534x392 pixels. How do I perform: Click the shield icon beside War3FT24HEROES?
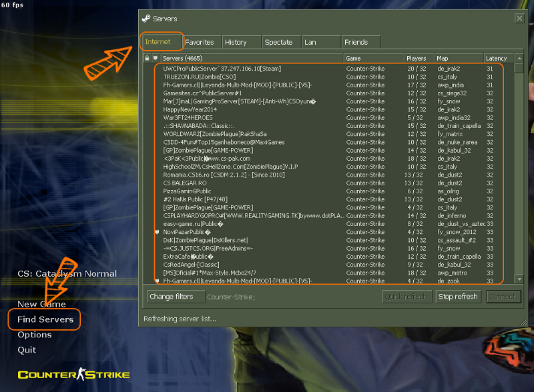tap(158, 117)
